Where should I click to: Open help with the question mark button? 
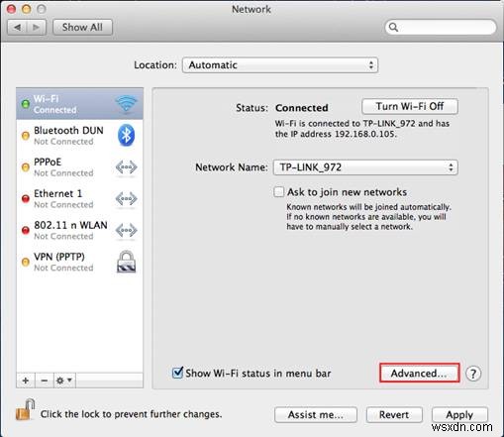(473, 374)
